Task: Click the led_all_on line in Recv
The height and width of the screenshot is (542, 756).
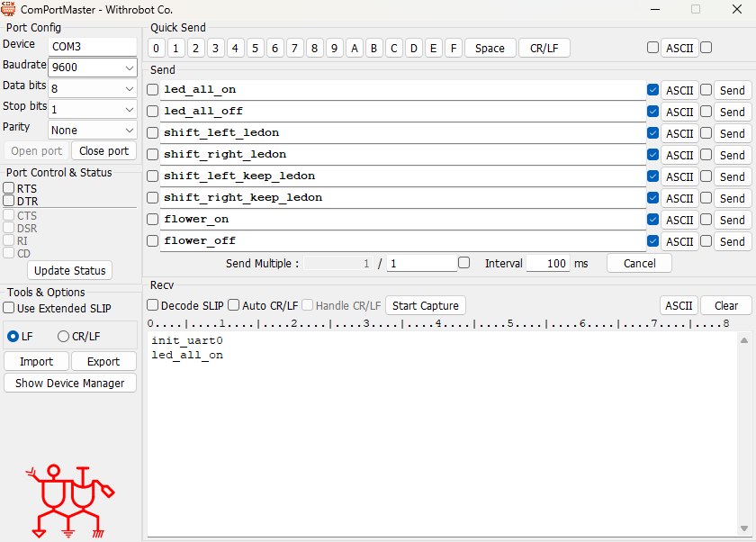Action: click(x=187, y=356)
